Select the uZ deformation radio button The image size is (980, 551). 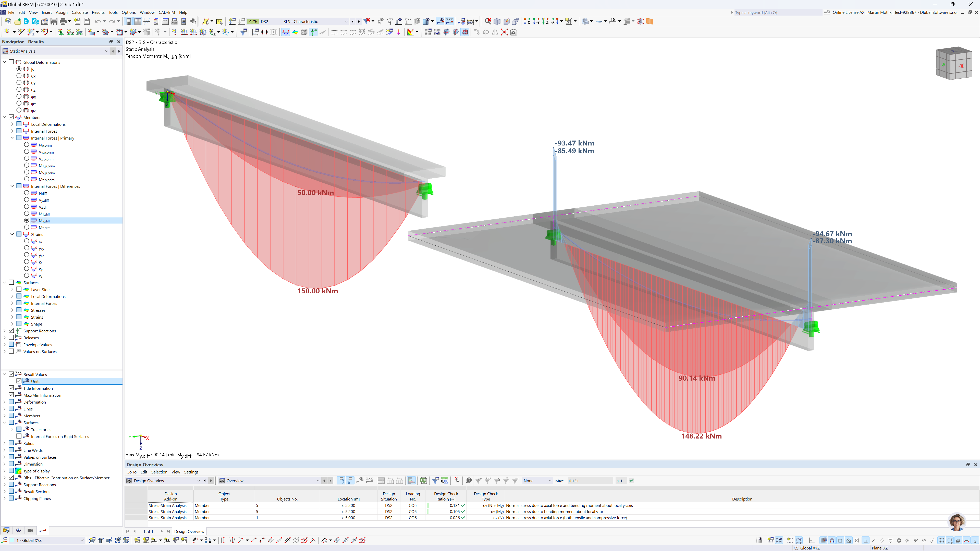pyautogui.click(x=19, y=90)
